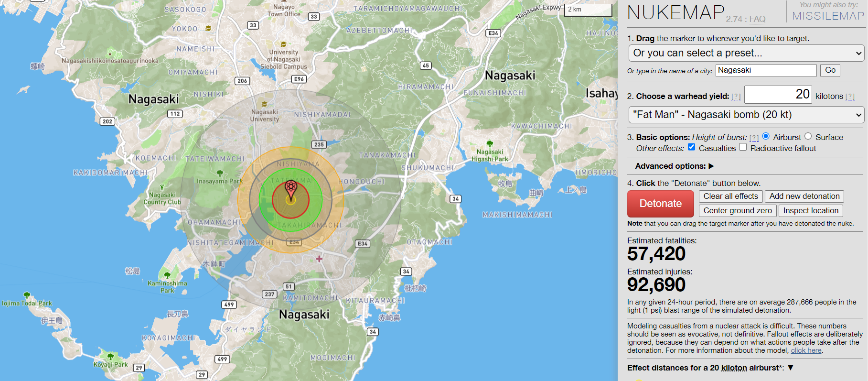Uncheck the Casualties checkbox
868x381 pixels.
691,147
